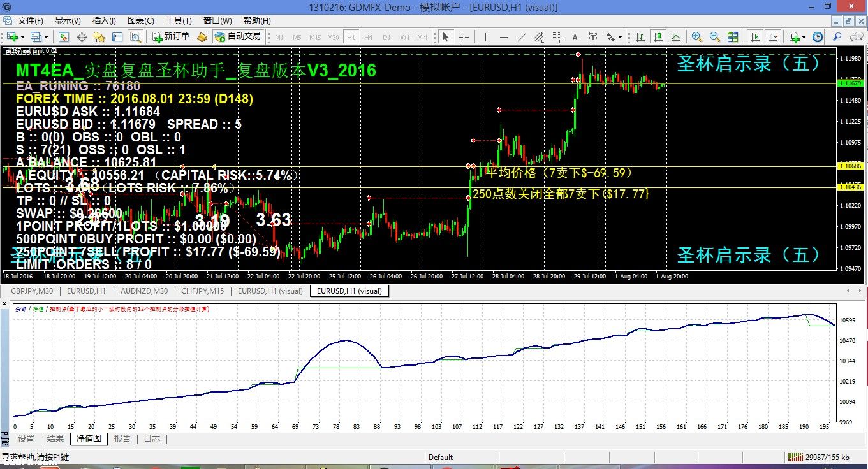This screenshot has width=868, height=469.
Task: Select the M1 timeframe button
Action: pos(279,37)
